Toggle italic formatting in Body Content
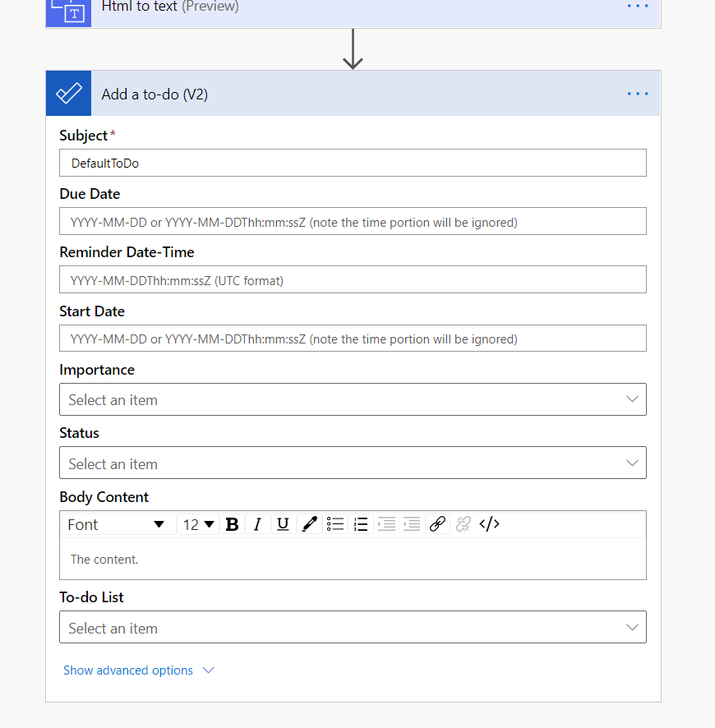Screen dimensions: 715x728 pos(257,524)
